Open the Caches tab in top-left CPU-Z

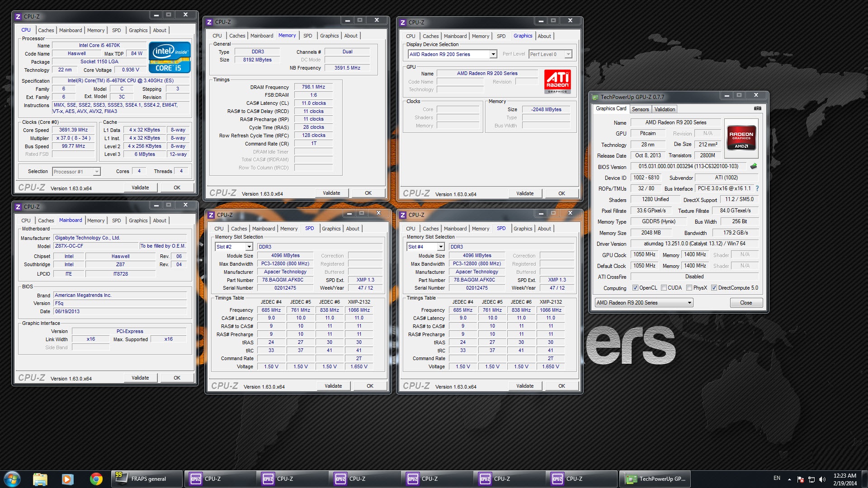click(x=46, y=30)
